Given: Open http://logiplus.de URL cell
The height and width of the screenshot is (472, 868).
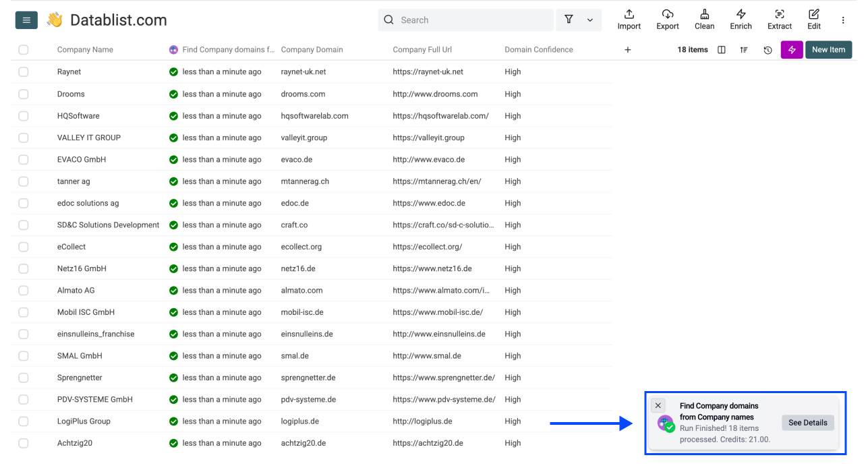Looking at the screenshot, I should click(x=422, y=421).
